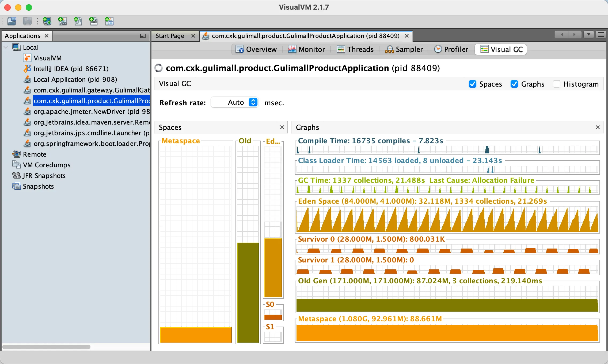
Task: Click the GC Time collections graph
Action: coord(447,189)
